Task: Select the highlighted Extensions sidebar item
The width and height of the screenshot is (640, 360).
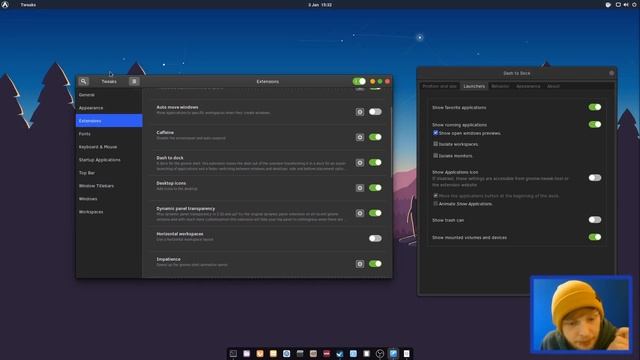Action: pyautogui.click(x=109, y=121)
